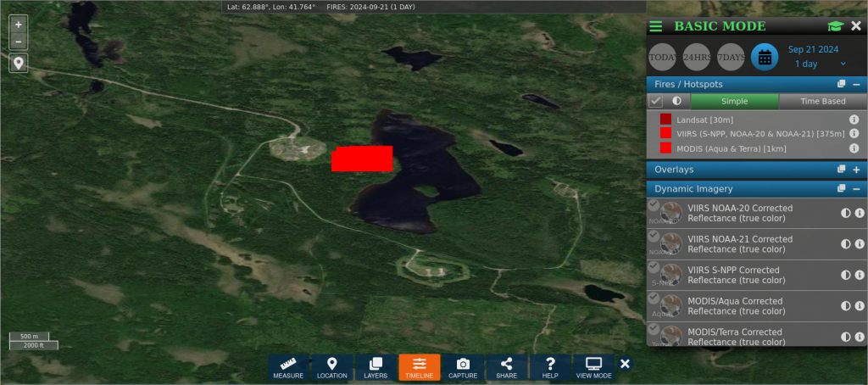Toggle the Fires / Hotspots checkbox
This screenshot has width=868, height=385.
click(x=656, y=102)
